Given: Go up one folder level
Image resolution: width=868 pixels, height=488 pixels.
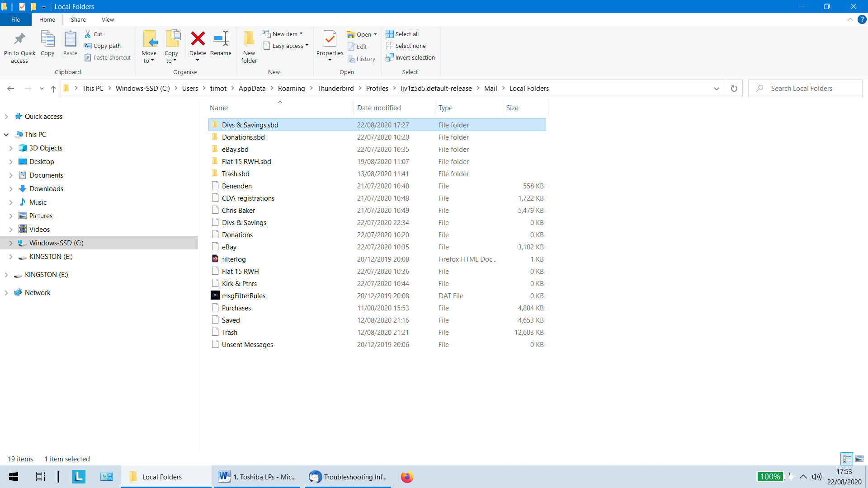Looking at the screenshot, I should pyautogui.click(x=53, y=89).
